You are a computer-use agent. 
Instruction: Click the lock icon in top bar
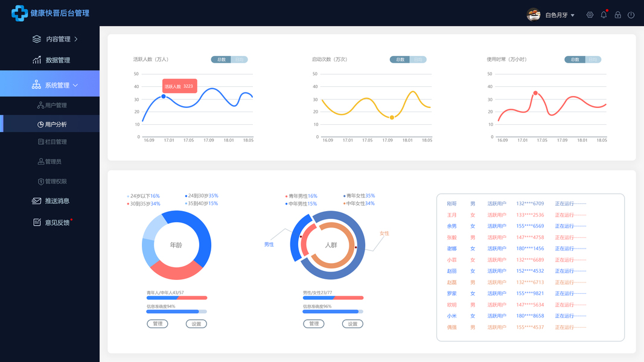pos(617,14)
